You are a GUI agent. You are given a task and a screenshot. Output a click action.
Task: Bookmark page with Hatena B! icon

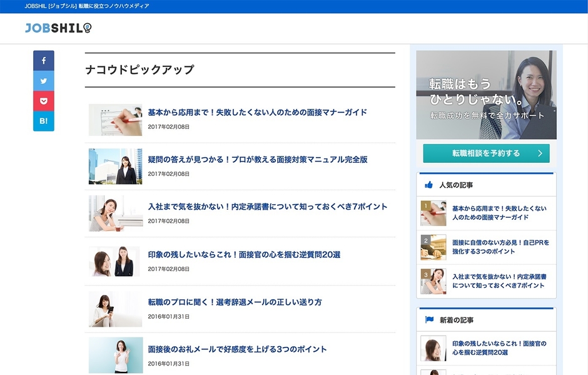[x=44, y=121]
